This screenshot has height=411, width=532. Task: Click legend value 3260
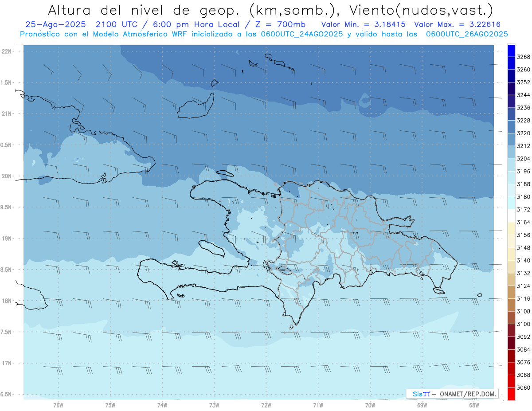coord(524,70)
